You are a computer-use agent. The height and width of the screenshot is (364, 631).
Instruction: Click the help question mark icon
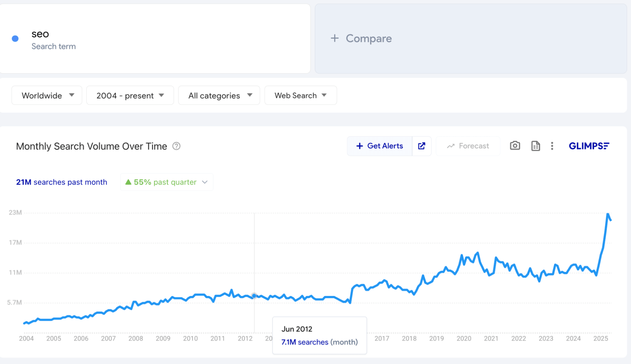[x=176, y=146]
